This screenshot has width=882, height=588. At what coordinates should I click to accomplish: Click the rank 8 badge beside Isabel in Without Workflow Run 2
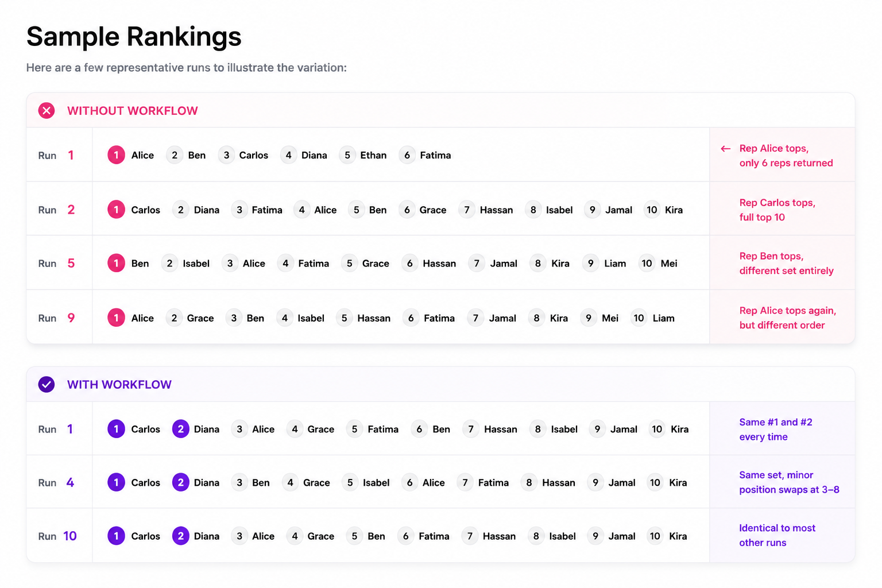click(533, 210)
